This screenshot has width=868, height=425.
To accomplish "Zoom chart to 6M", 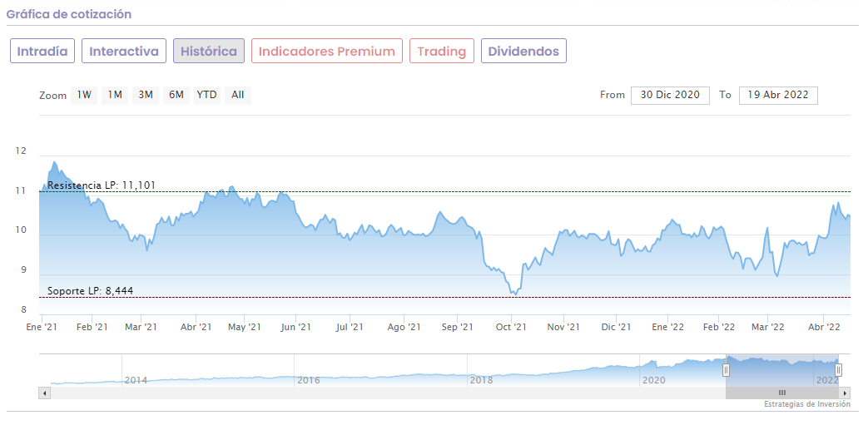I will coord(176,95).
